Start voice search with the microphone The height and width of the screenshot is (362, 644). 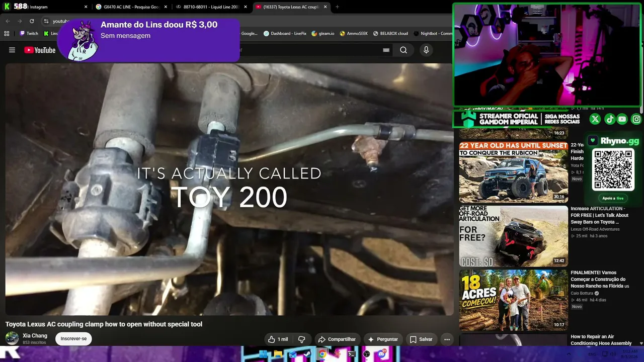coord(426,50)
